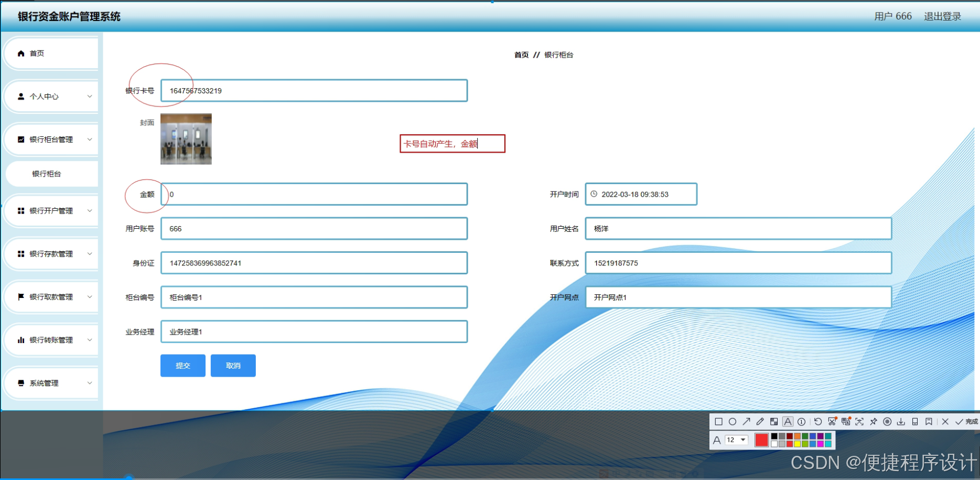Select the rectangle annotation tool

click(x=719, y=422)
